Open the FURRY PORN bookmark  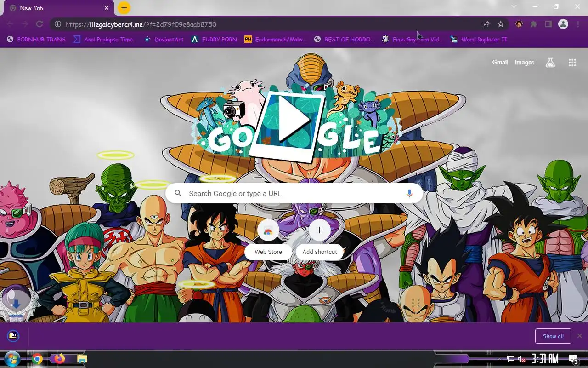click(214, 39)
